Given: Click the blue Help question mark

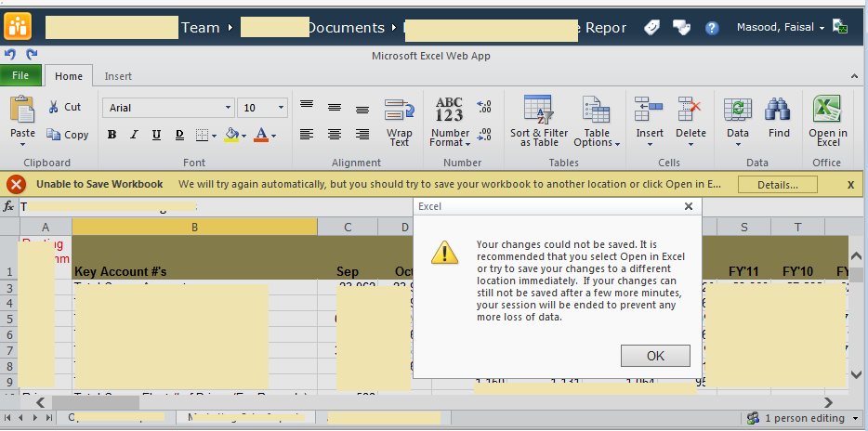Looking at the screenshot, I should pyautogui.click(x=712, y=28).
